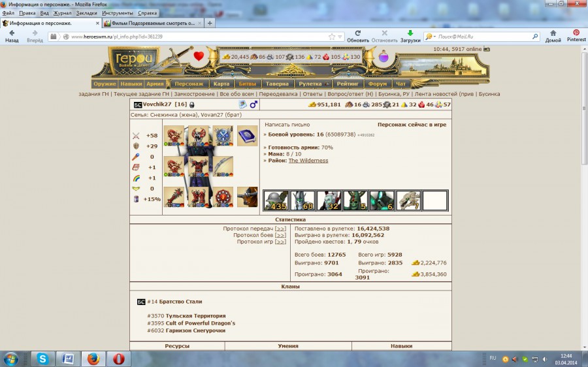Open the Файл menu
The height and width of the screenshot is (367, 588).
click(8, 13)
